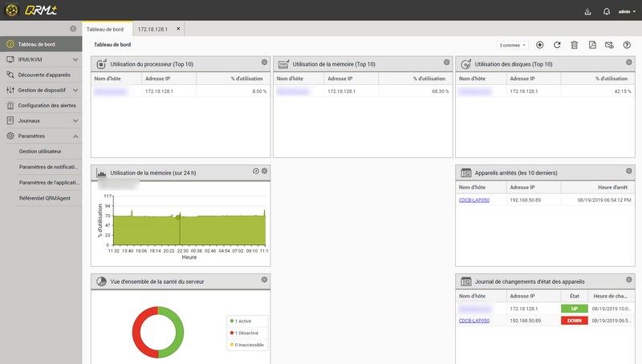Add a new widget with the plus icon

coord(539,45)
